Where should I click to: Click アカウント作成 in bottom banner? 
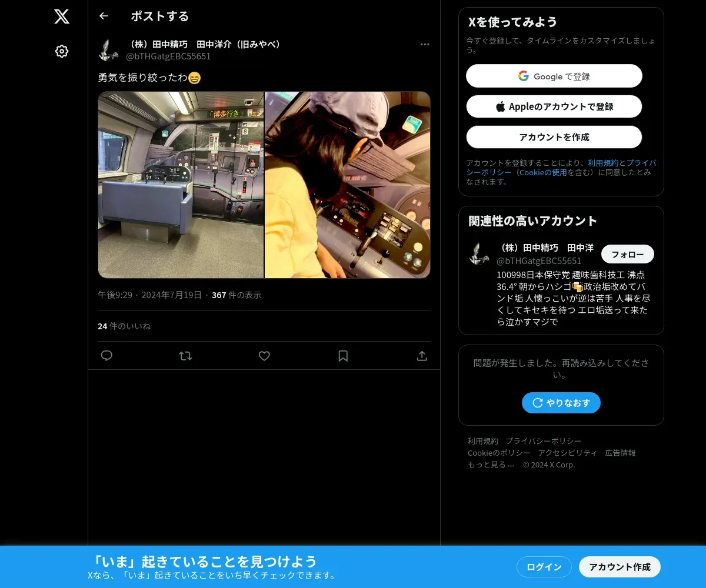[620, 567]
